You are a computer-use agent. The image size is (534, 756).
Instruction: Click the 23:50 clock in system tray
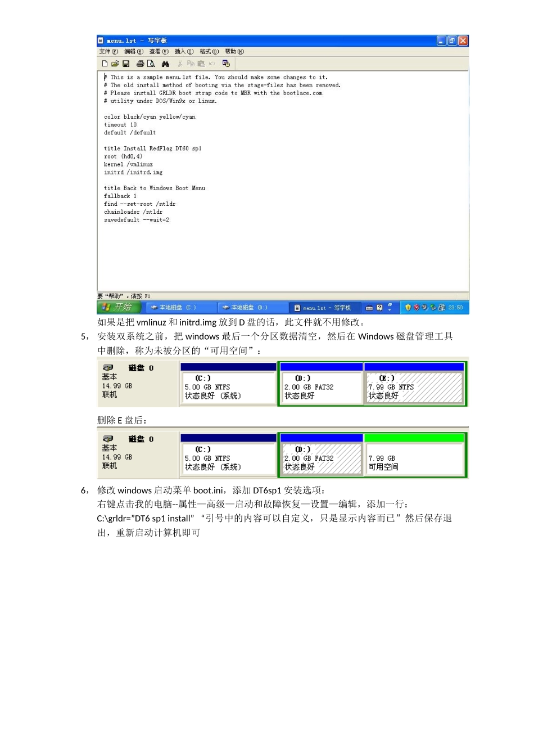(x=455, y=308)
